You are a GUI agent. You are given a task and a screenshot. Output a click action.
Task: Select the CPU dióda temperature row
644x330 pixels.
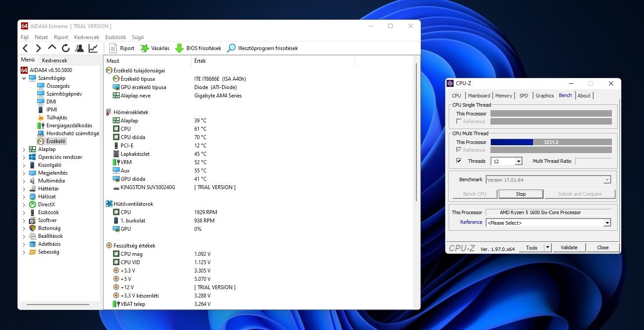pyautogui.click(x=259, y=137)
